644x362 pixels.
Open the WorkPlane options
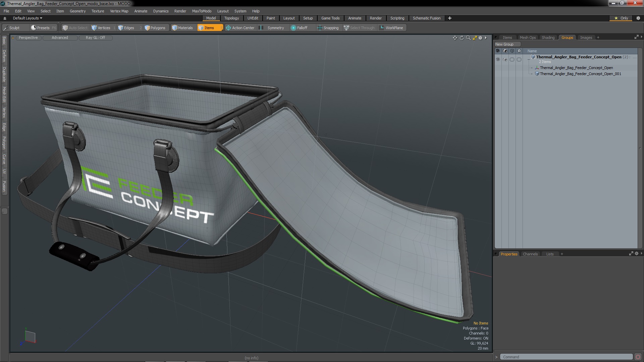(x=391, y=28)
